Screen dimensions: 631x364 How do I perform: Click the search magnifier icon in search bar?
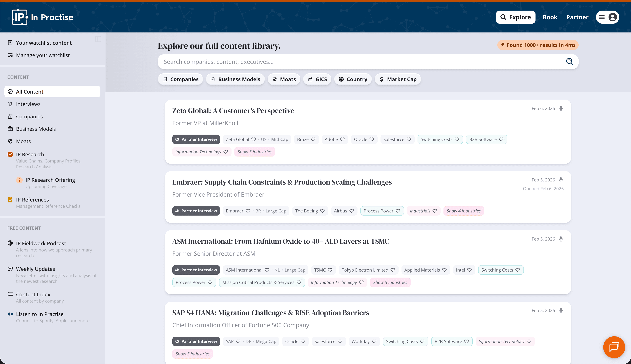(569, 61)
